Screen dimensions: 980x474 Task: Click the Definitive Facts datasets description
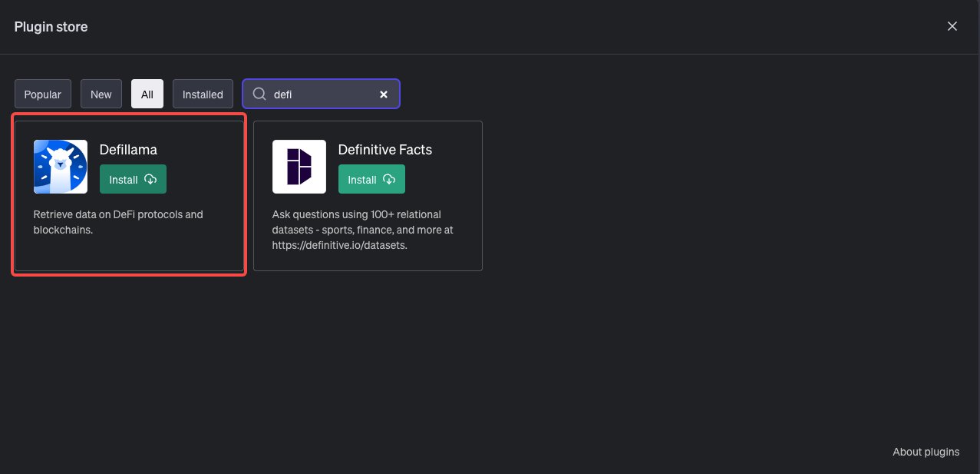[x=363, y=230]
